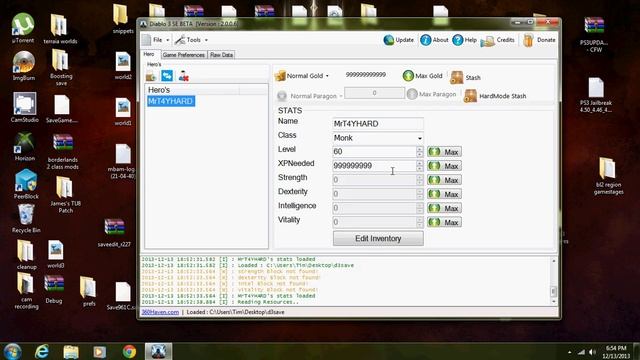Open the About info icon
This screenshot has height=360, width=640.
point(426,40)
